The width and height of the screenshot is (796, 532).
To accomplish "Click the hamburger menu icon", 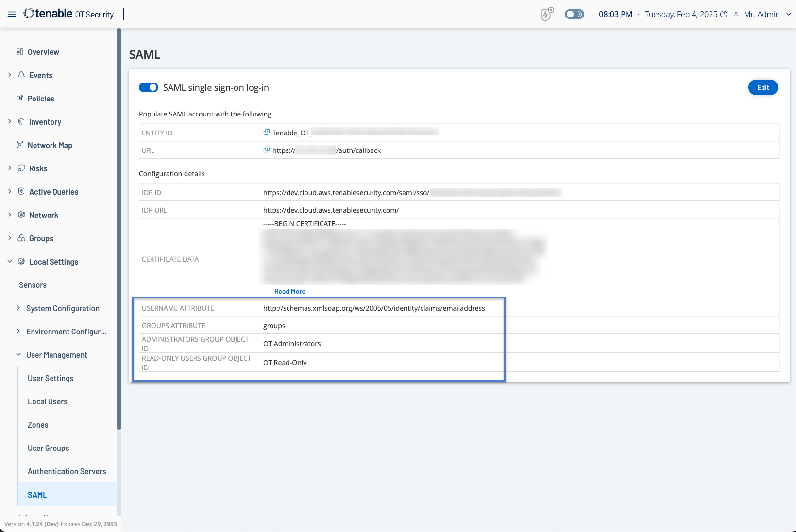I will (x=12, y=14).
